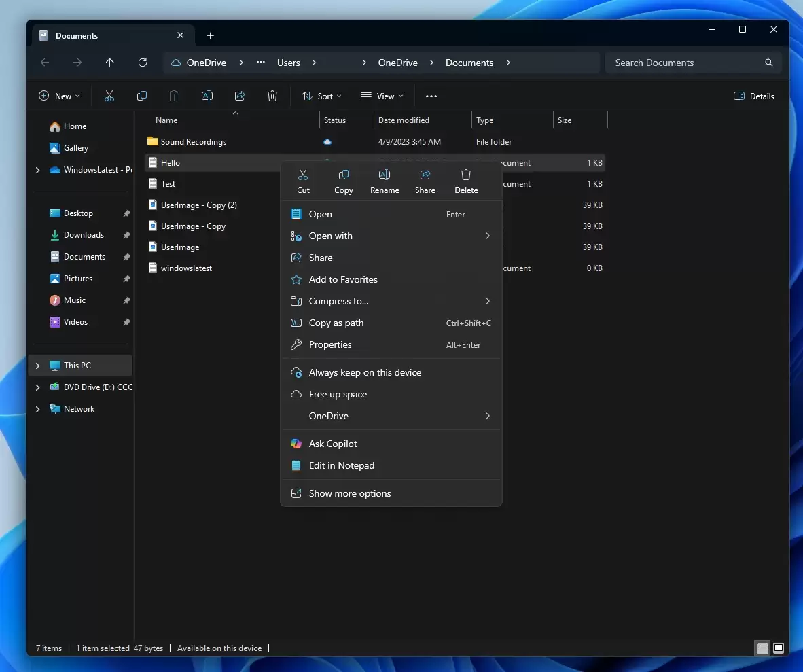This screenshot has height=672, width=803.
Task: Refresh the Documents folder
Action: [x=143, y=63]
